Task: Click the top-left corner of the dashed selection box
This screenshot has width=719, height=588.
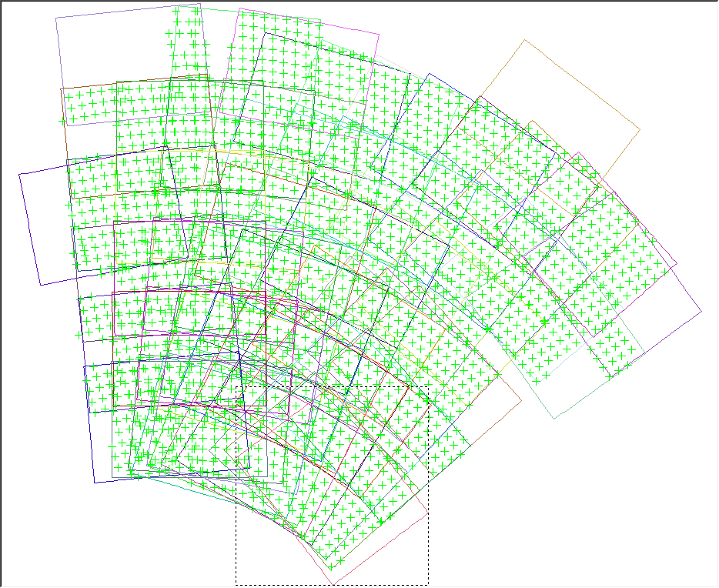Action: [236, 386]
